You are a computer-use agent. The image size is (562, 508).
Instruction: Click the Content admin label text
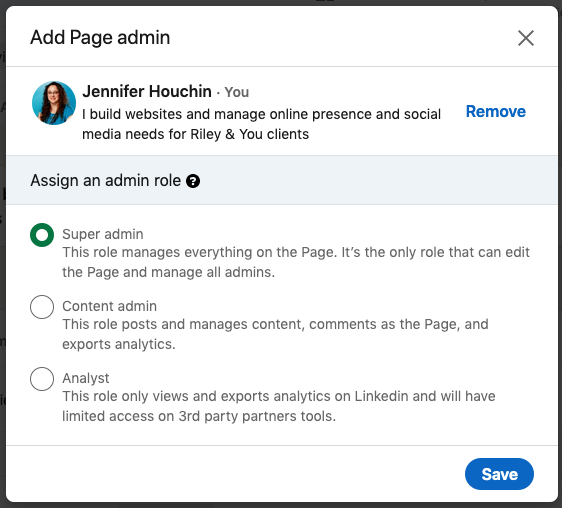click(110, 306)
